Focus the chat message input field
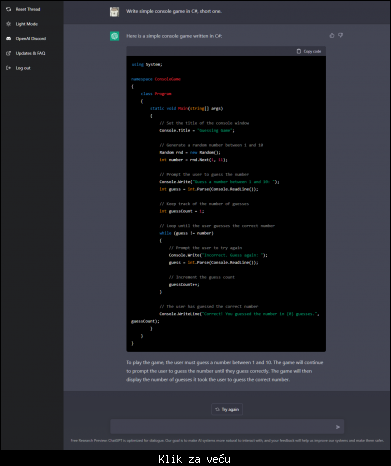 pyautogui.click(x=227, y=427)
